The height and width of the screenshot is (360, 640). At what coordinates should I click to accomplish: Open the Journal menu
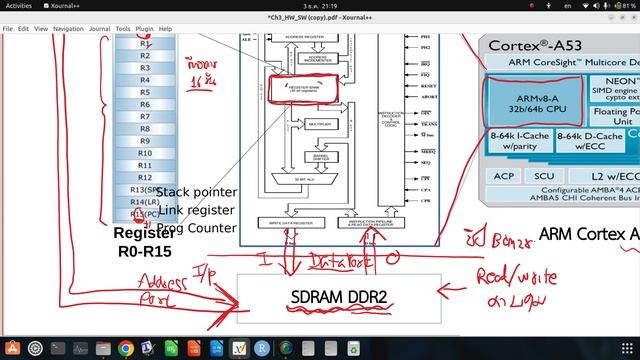[x=100, y=29]
